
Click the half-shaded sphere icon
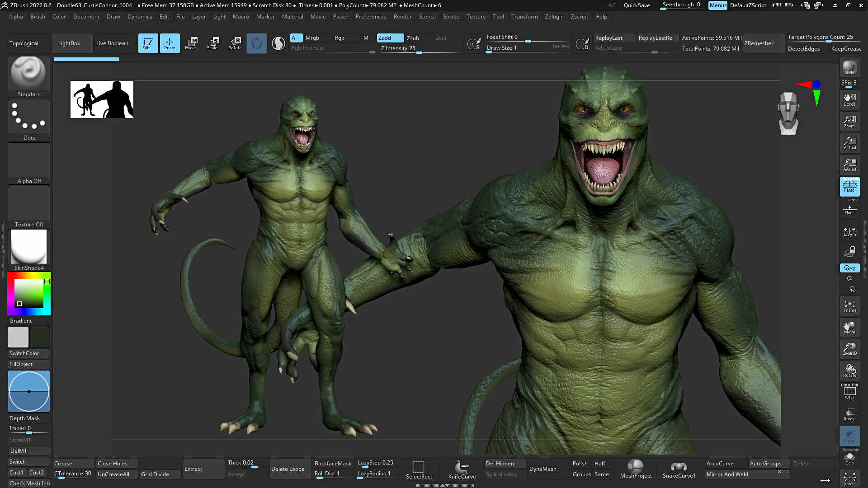(278, 43)
